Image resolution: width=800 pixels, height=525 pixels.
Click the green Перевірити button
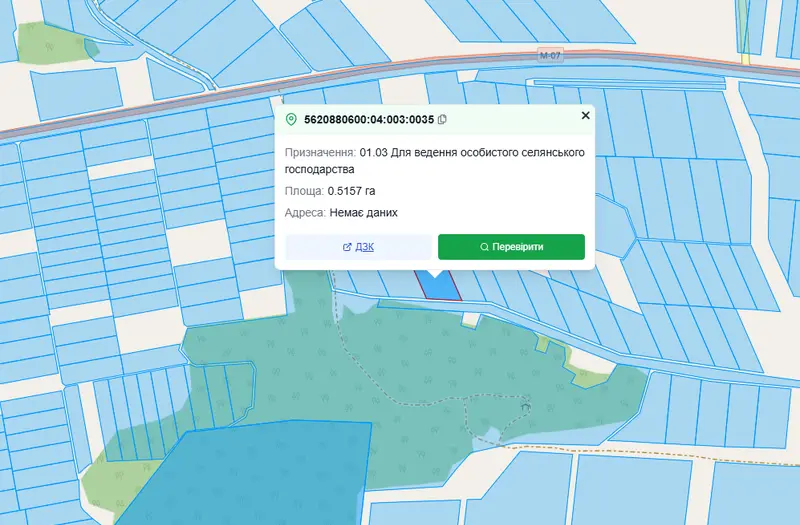[511, 247]
